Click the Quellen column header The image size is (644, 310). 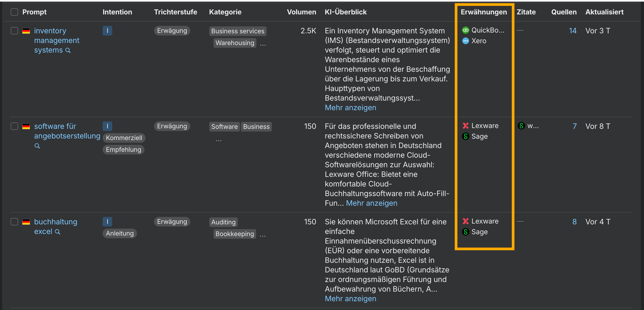564,12
